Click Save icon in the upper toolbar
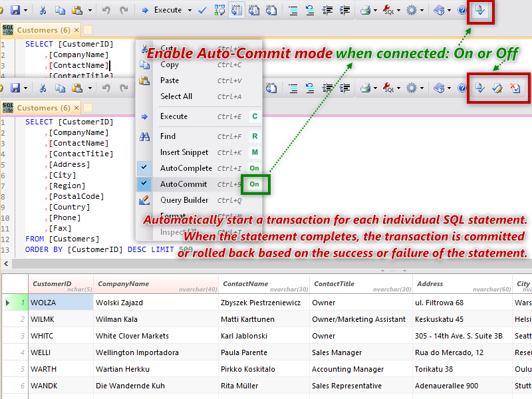This screenshot has width=532, height=399. click(x=15, y=10)
